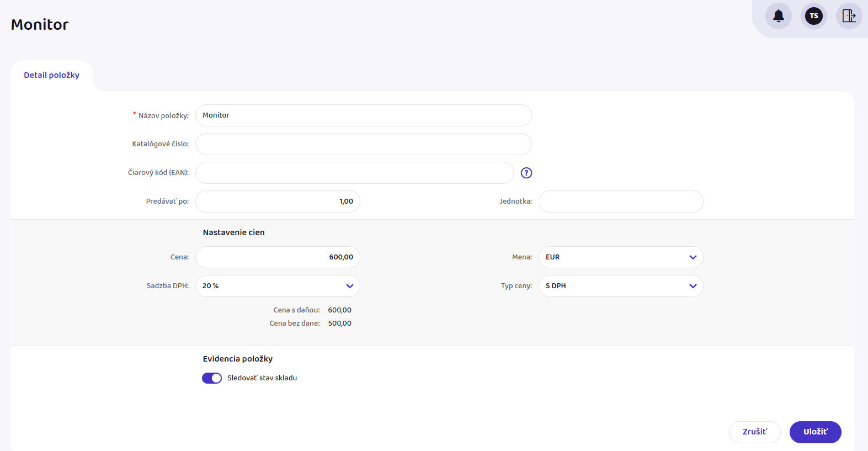
Task: Click the Jednotka unit field
Action: [x=620, y=201]
